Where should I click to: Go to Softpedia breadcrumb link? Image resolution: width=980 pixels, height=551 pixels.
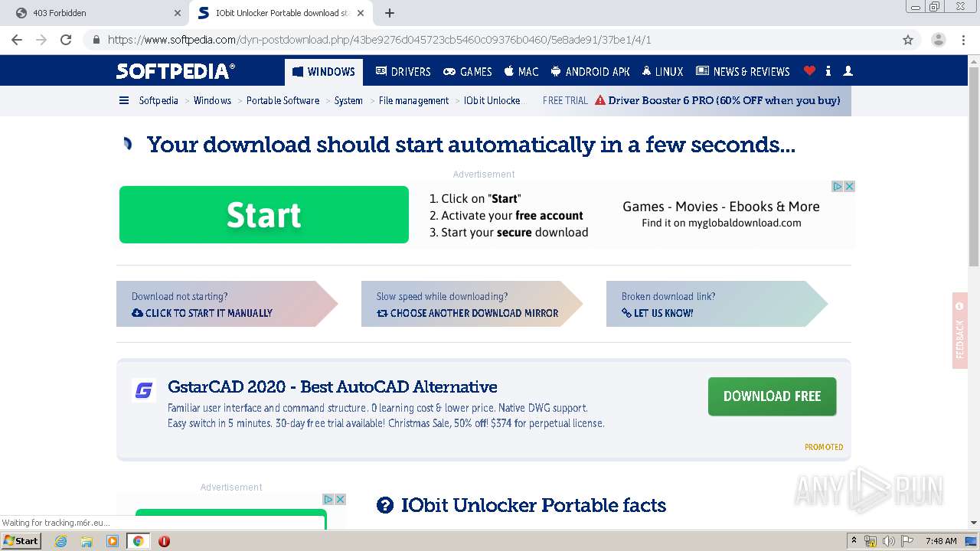click(x=158, y=100)
